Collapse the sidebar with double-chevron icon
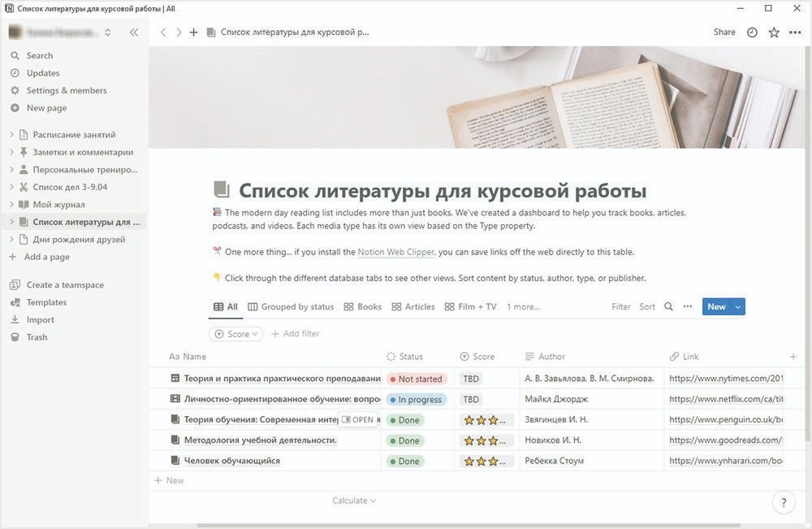 134,33
